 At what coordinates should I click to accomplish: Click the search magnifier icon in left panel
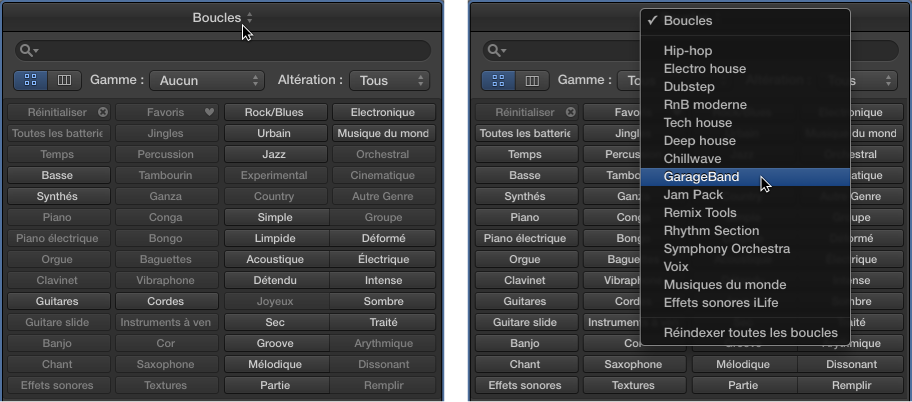28,50
